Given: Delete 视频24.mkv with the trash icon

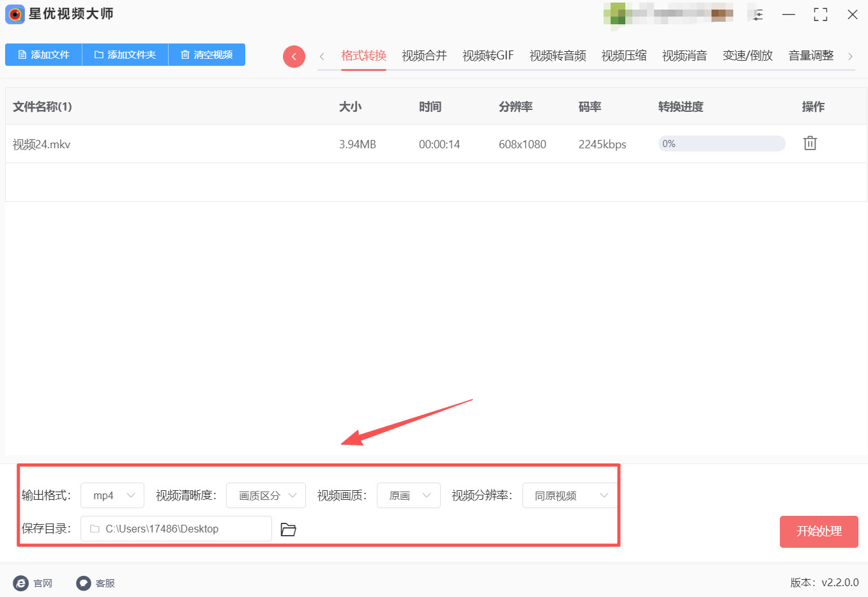Looking at the screenshot, I should click(x=810, y=143).
